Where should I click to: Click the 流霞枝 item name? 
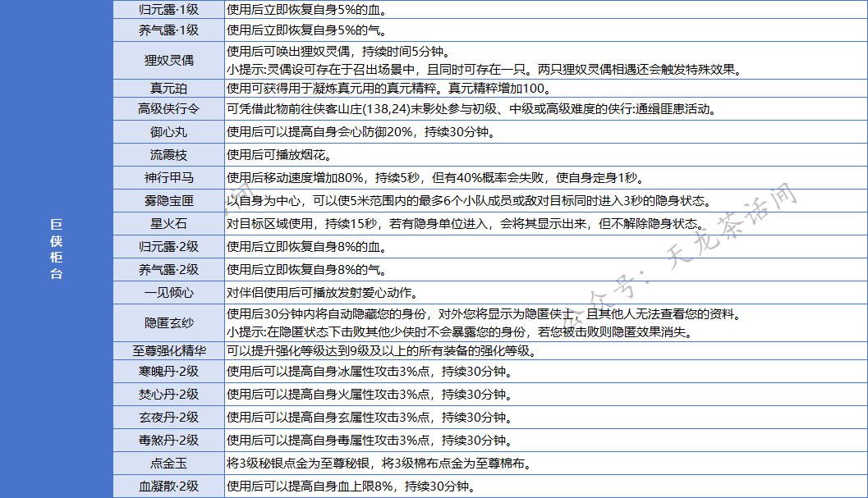pyautogui.click(x=169, y=155)
